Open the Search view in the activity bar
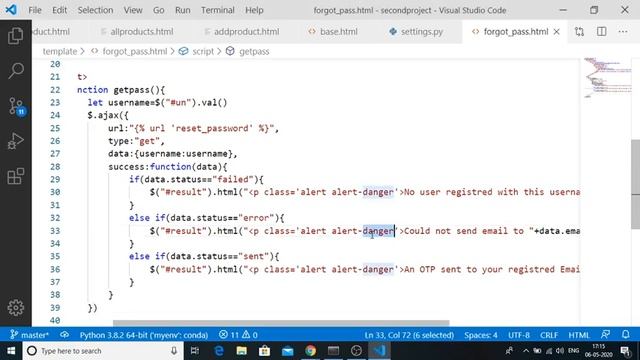Screen dimensions: 640x360 point(16,71)
